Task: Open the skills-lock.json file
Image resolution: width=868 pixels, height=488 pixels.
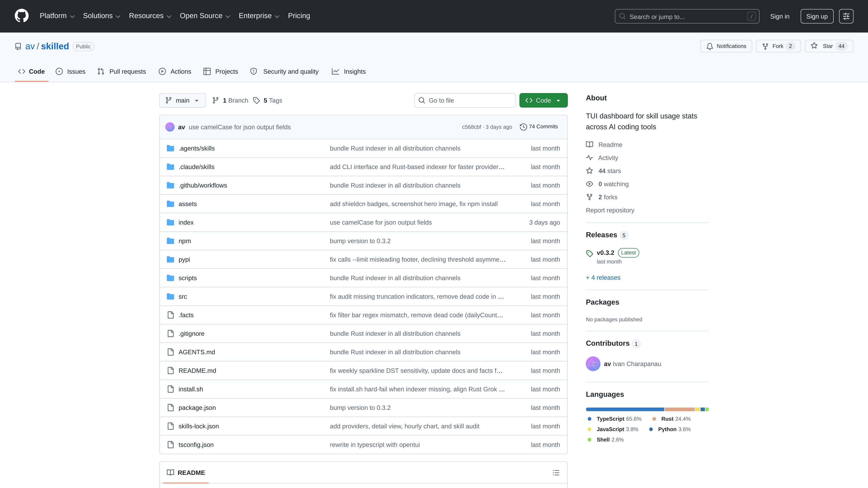Action: coord(198,426)
